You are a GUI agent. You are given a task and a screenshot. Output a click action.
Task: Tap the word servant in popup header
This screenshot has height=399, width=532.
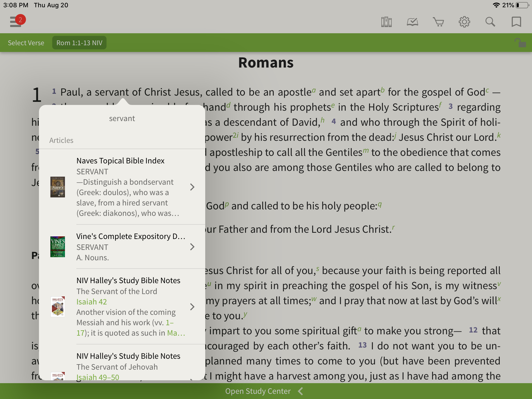pyautogui.click(x=122, y=118)
